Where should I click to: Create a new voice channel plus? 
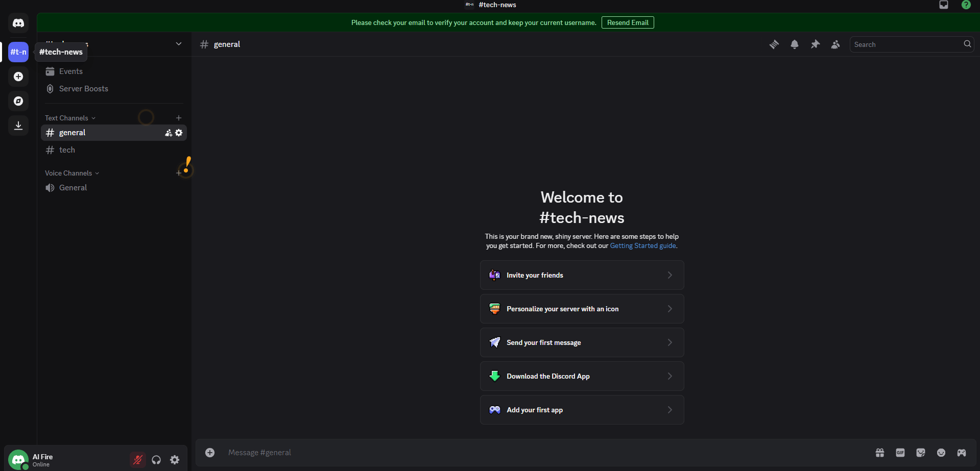179,173
